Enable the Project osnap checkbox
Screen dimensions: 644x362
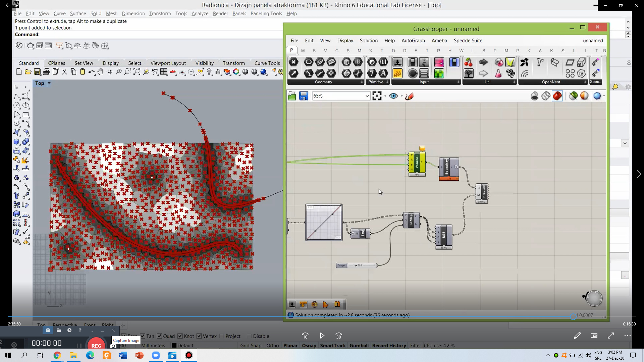point(222,336)
